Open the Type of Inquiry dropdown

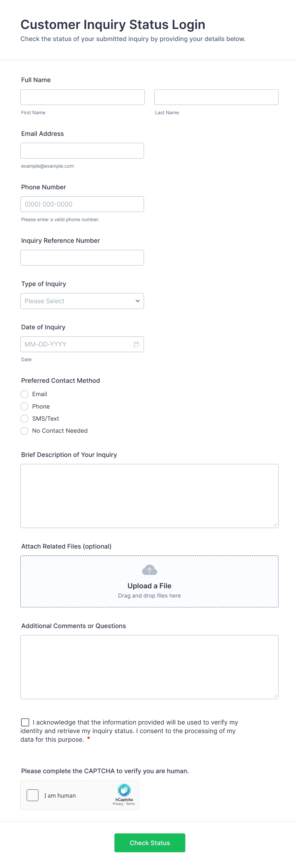tap(82, 301)
